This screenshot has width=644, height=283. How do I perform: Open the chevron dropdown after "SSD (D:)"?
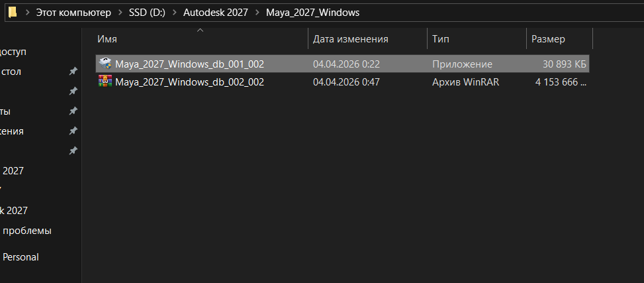point(174,13)
